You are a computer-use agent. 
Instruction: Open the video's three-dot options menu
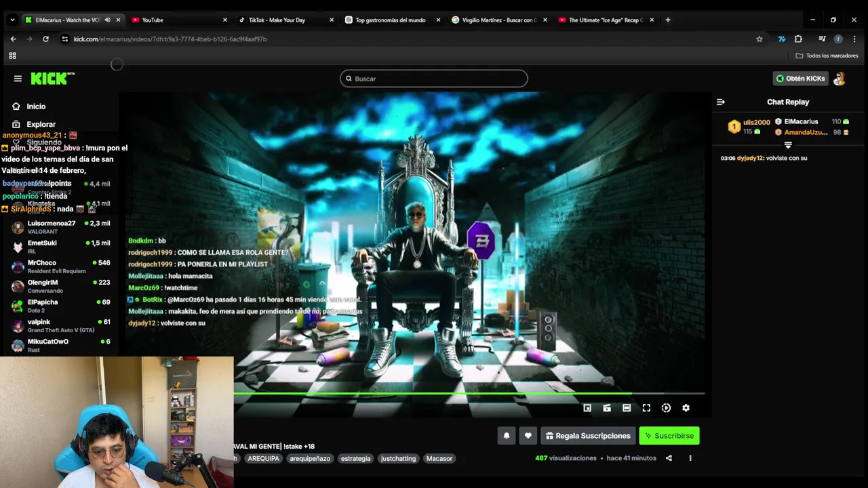(x=690, y=458)
